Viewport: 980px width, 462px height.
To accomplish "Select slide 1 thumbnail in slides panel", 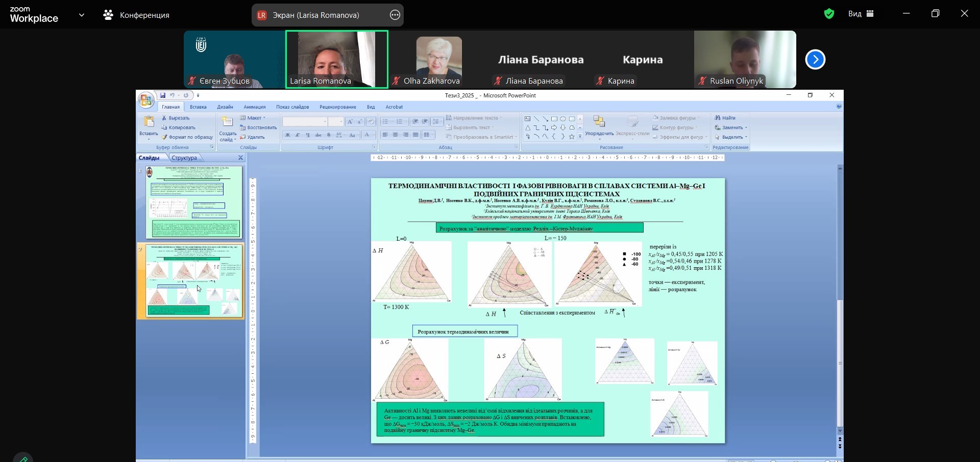I will (194, 202).
